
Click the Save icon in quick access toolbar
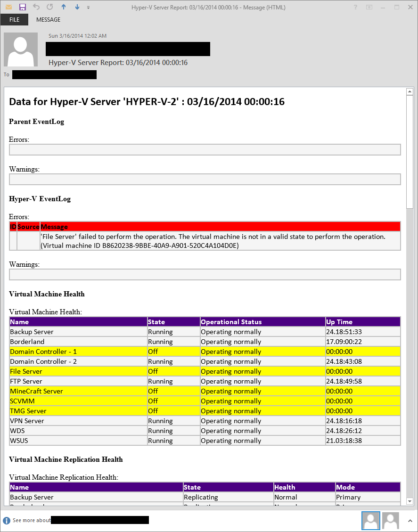pyautogui.click(x=23, y=7)
